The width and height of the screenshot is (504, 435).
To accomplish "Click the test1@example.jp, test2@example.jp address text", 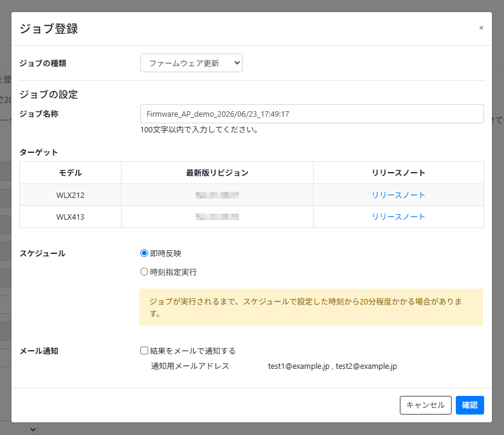I will pyautogui.click(x=332, y=366).
